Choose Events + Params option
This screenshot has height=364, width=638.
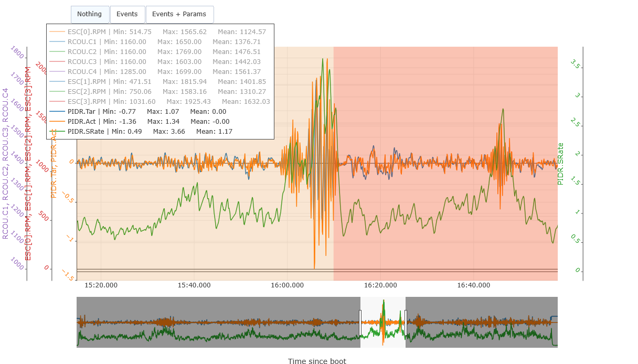point(179,14)
